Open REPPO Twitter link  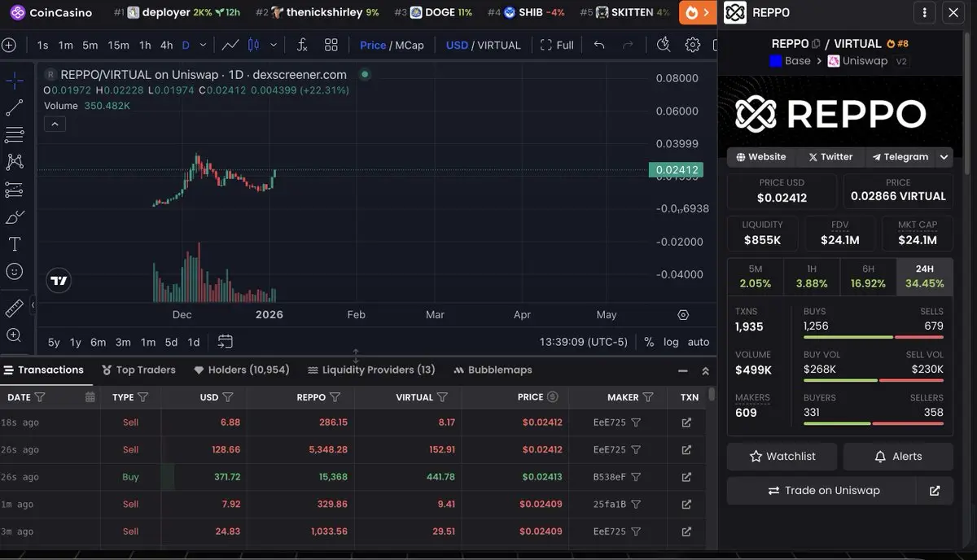(830, 157)
